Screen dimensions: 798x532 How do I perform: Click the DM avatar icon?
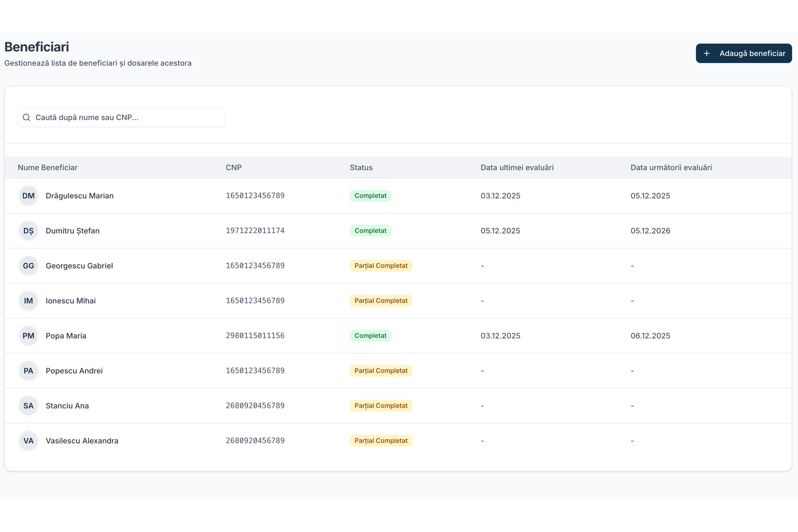(29, 196)
